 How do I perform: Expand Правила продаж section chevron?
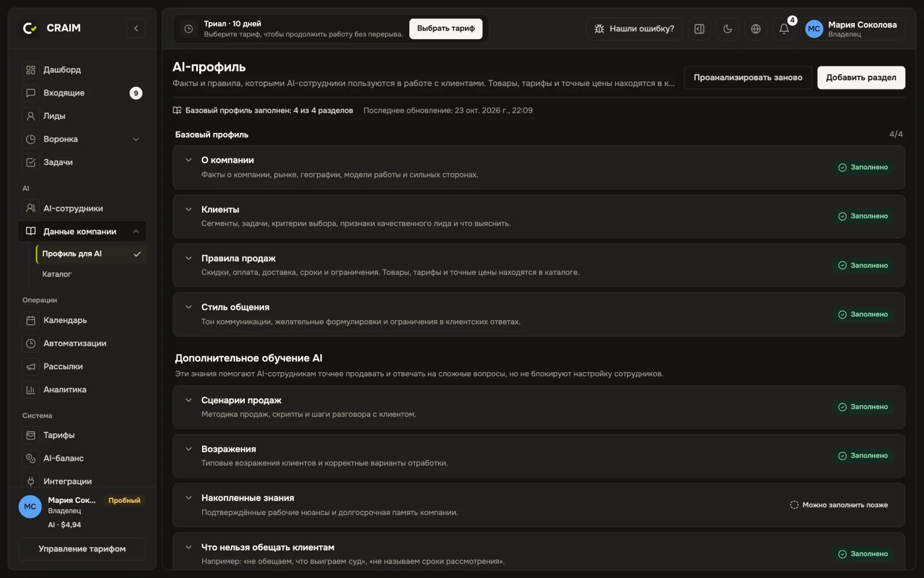(188, 258)
